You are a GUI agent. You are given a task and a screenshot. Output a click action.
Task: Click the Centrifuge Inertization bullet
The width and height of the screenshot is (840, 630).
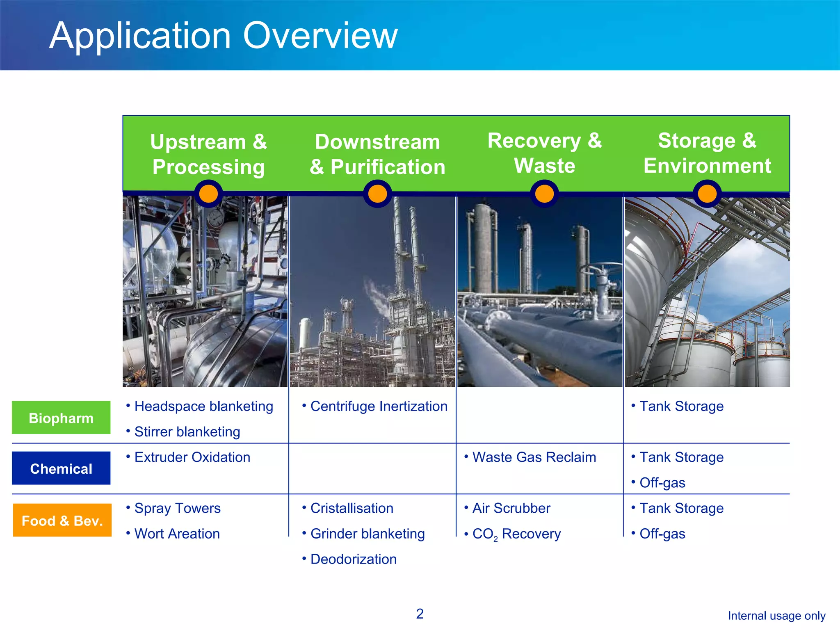click(x=379, y=406)
